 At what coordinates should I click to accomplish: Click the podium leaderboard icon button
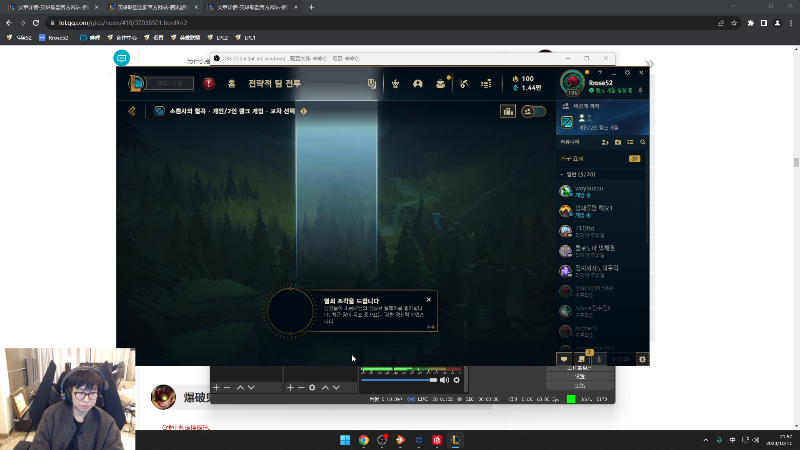(x=508, y=111)
